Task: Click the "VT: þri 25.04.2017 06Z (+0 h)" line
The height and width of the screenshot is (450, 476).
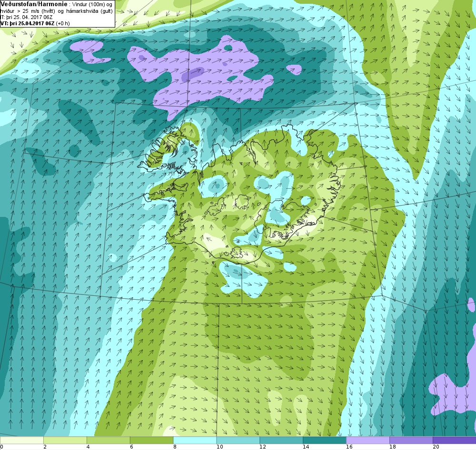Action: [x=35, y=23]
